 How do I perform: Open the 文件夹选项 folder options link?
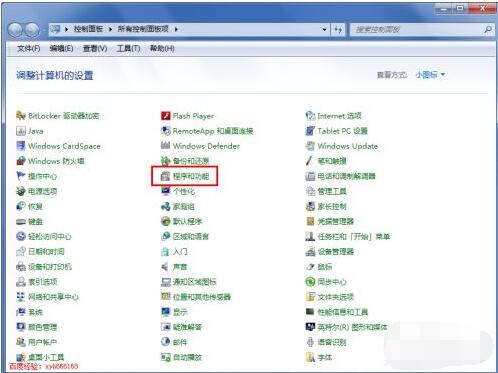pos(336,297)
